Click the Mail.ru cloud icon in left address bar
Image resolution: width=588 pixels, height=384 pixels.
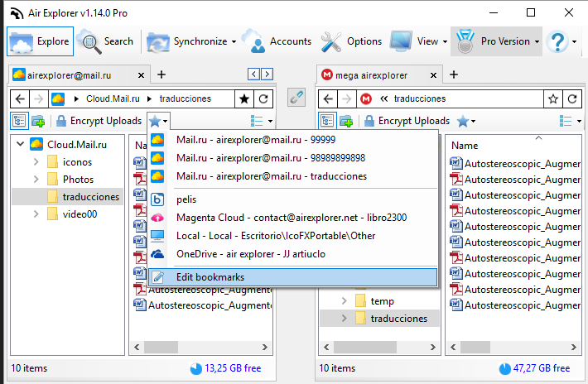pyautogui.click(x=58, y=99)
